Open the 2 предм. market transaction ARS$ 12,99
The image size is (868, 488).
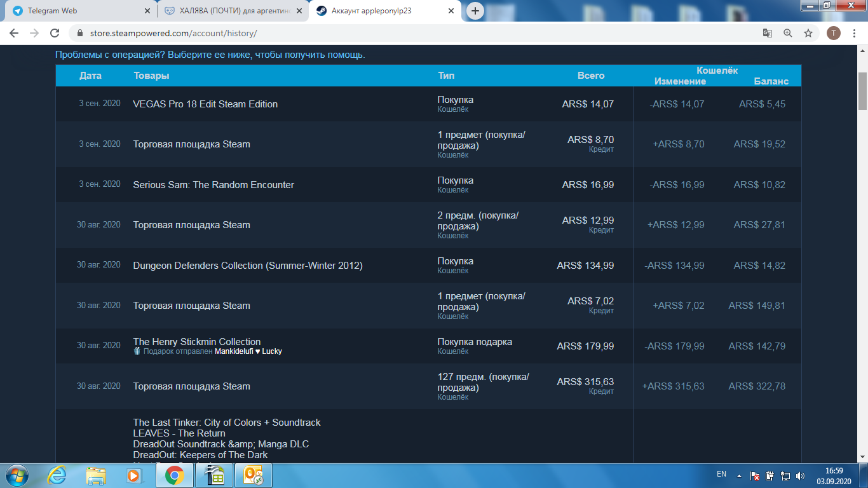click(428, 225)
